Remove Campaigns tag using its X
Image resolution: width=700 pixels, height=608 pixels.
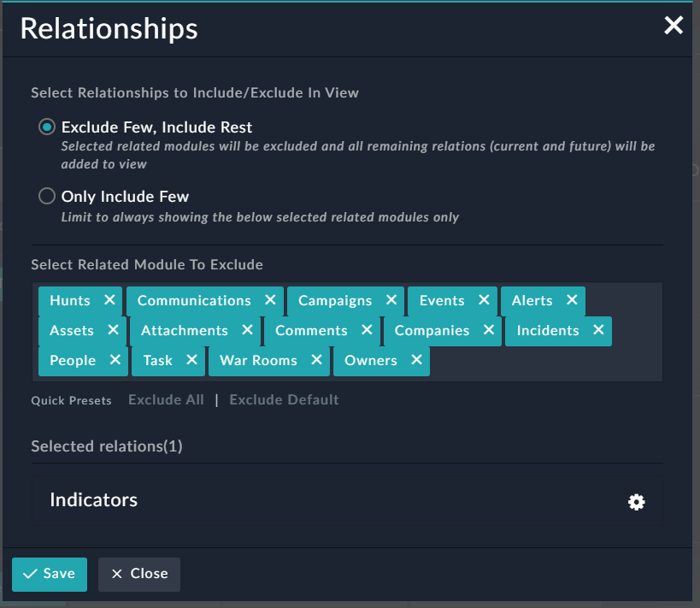(x=391, y=300)
